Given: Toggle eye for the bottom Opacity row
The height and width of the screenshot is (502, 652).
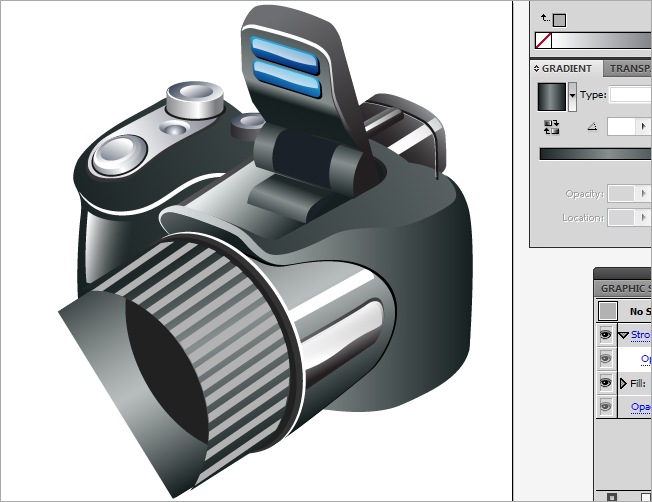Looking at the screenshot, I should pyautogui.click(x=605, y=406).
